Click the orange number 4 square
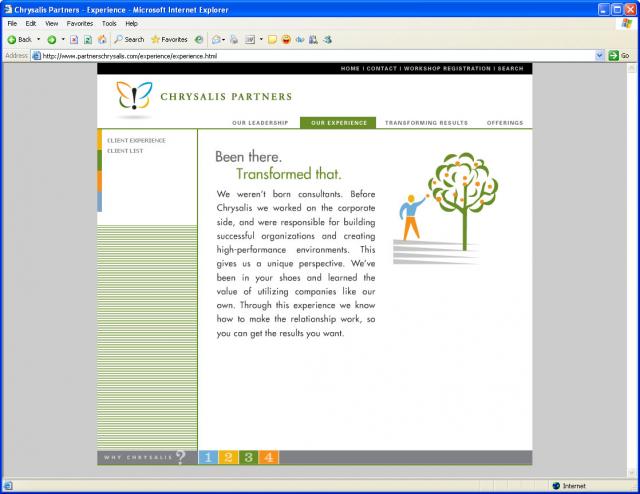The image size is (640, 494). pyautogui.click(x=267, y=457)
